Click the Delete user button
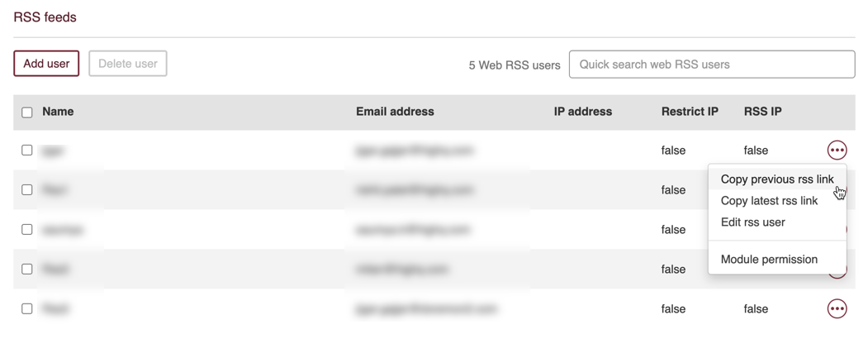This screenshot has height=339, width=868. click(x=128, y=64)
